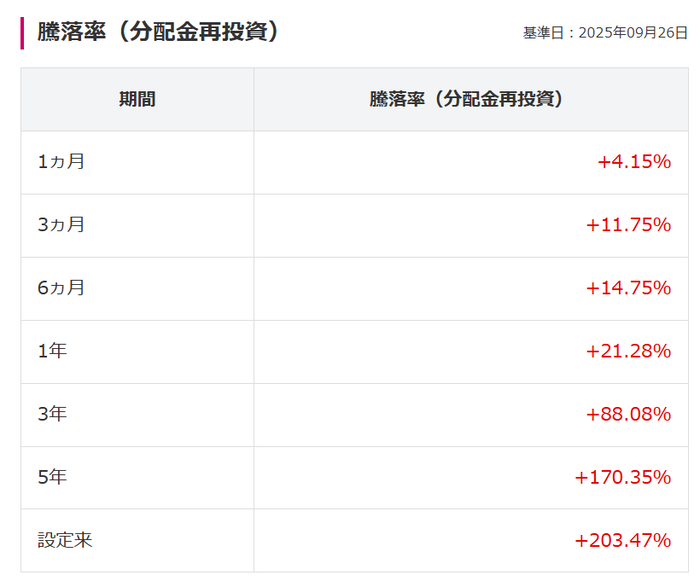Image resolution: width=700 pixels, height=581 pixels.
Task: Click the pink accent bar beside heading
Action: (22, 33)
